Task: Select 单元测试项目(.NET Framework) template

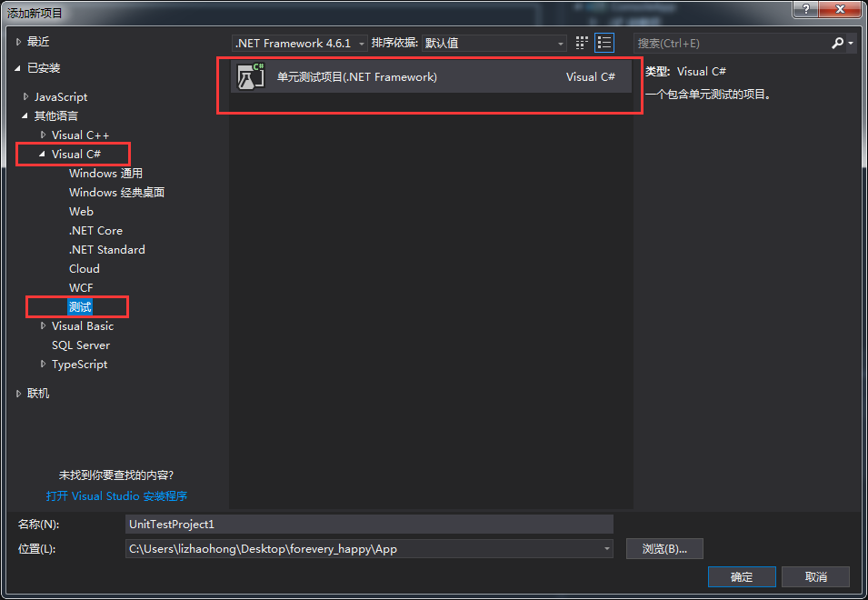Action: tap(431, 76)
